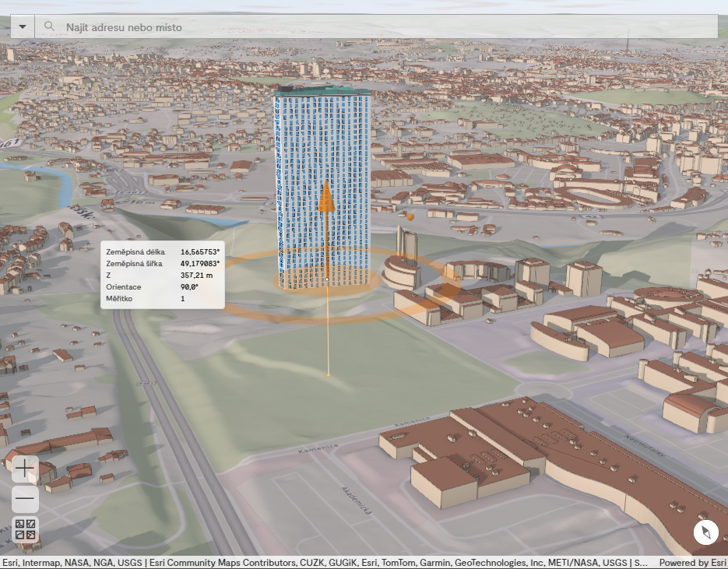
Task: Open the 'Powered by Esri' link
Action: point(693,563)
